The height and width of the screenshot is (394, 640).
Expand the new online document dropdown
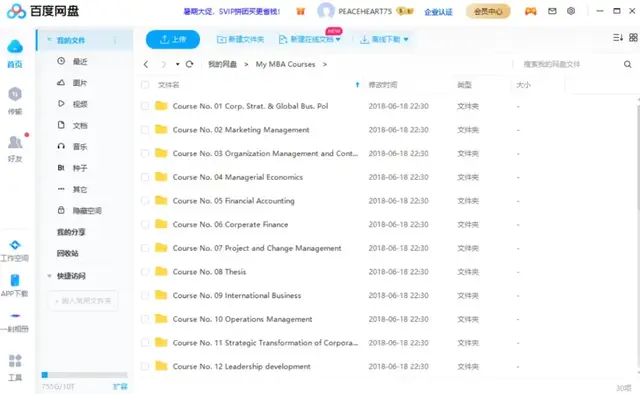tap(338, 40)
